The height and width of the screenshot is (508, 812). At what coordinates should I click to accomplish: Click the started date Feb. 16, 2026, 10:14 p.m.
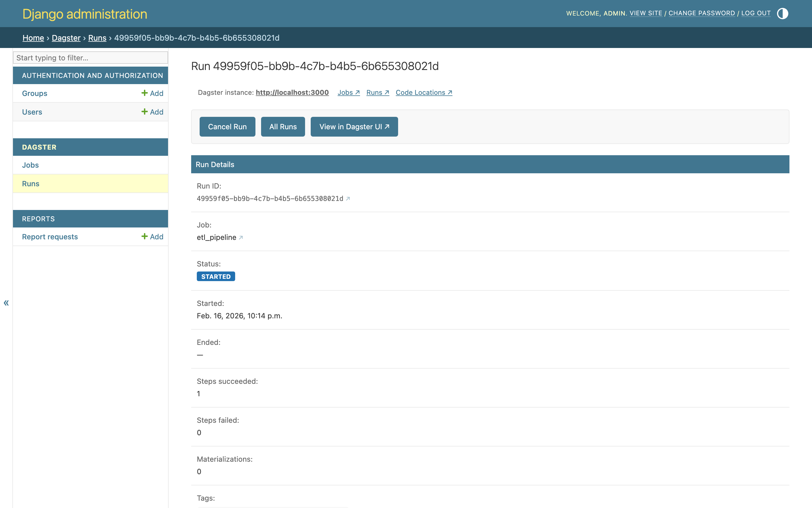240,316
